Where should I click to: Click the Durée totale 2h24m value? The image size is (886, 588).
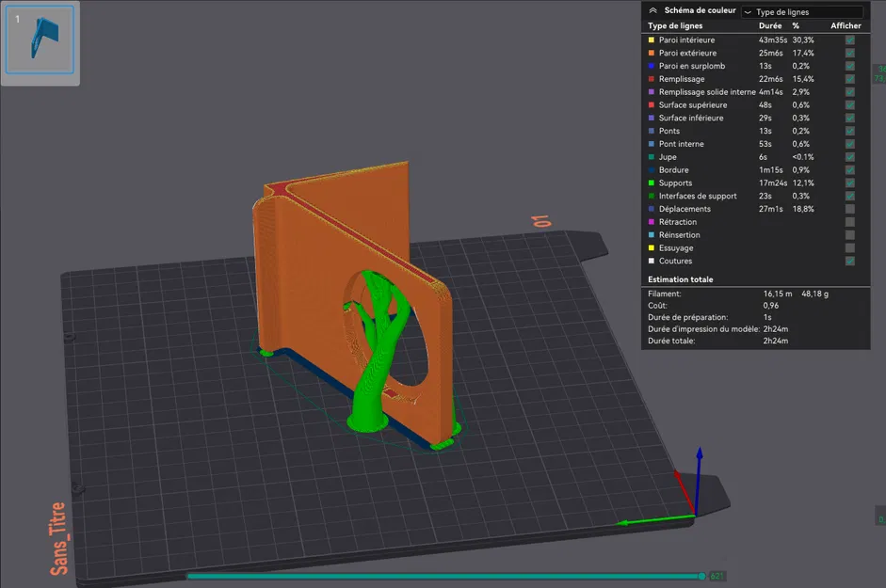click(x=775, y=342)
